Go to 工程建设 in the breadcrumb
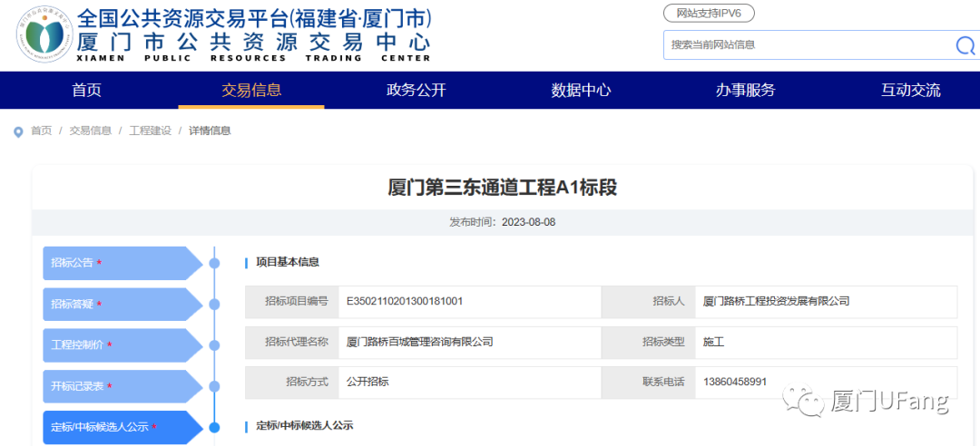 [x=150, y=131]
